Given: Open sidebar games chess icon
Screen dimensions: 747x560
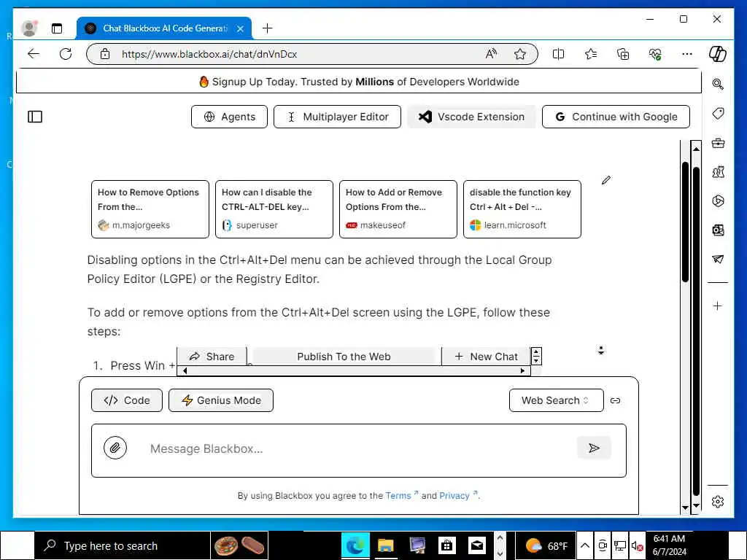Looking at the screenshot, I should tap(718, 172).
